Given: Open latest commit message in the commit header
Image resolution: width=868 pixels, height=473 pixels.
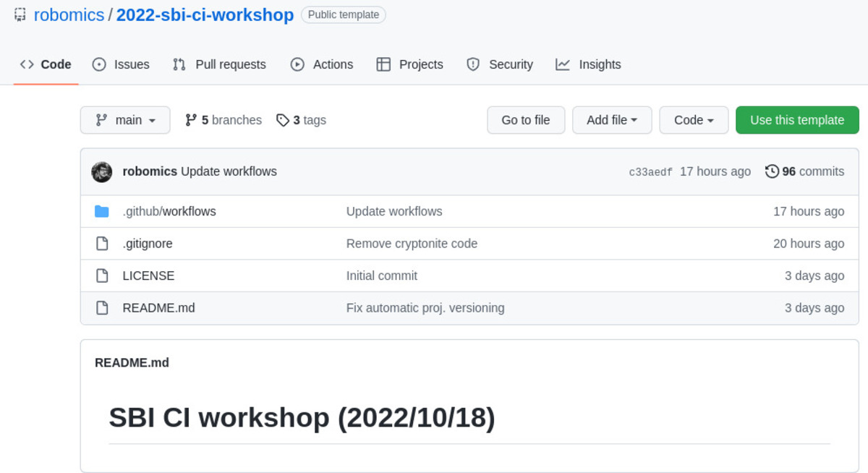Looking at the screenshot, I should [229, 171].
